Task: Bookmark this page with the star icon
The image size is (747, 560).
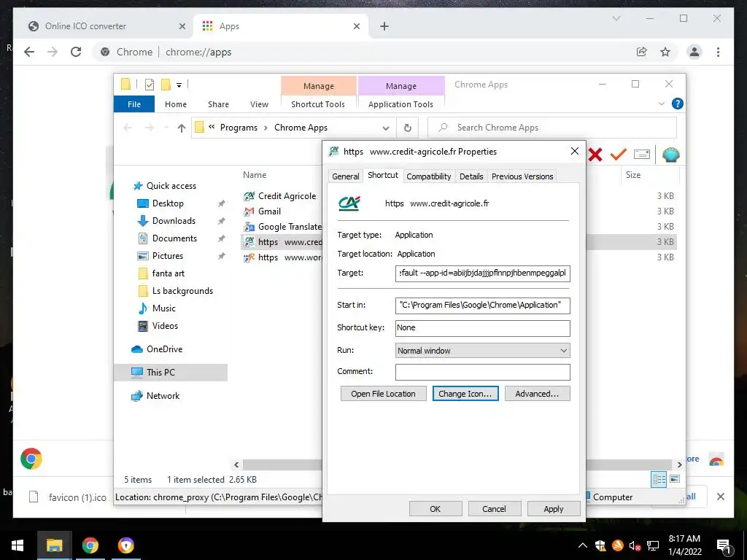Action: 665,52
